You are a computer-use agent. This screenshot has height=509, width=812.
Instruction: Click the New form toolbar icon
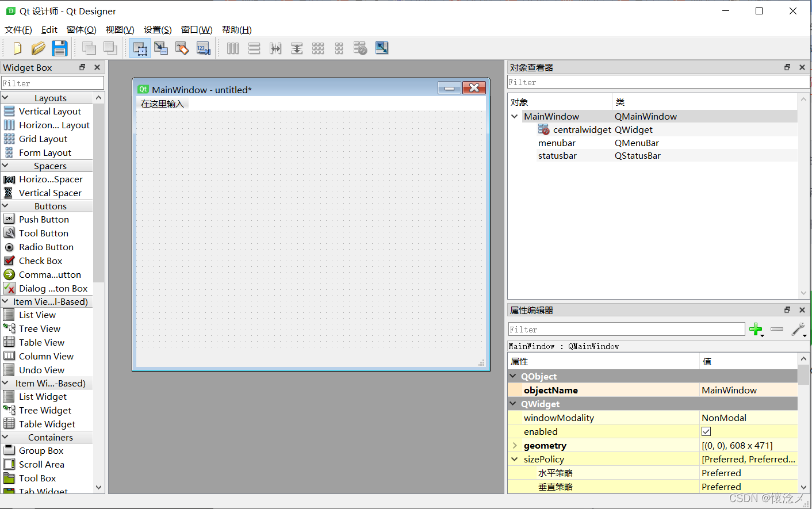(x=17, y=48)
